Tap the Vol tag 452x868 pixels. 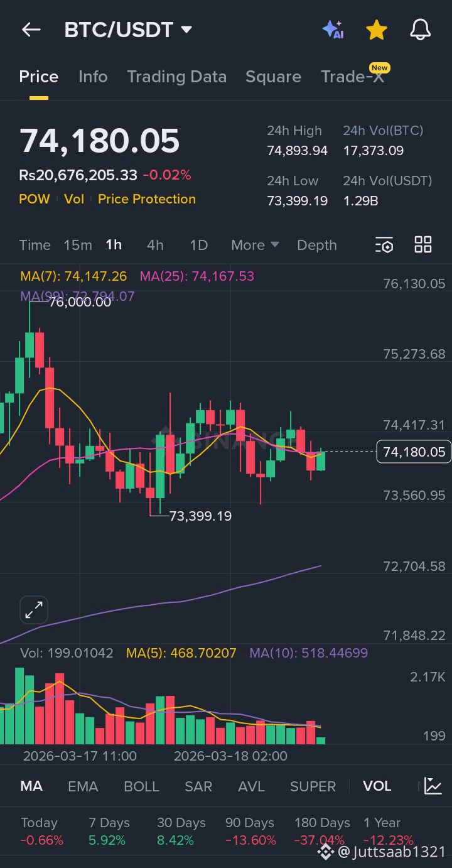[74, 199]
